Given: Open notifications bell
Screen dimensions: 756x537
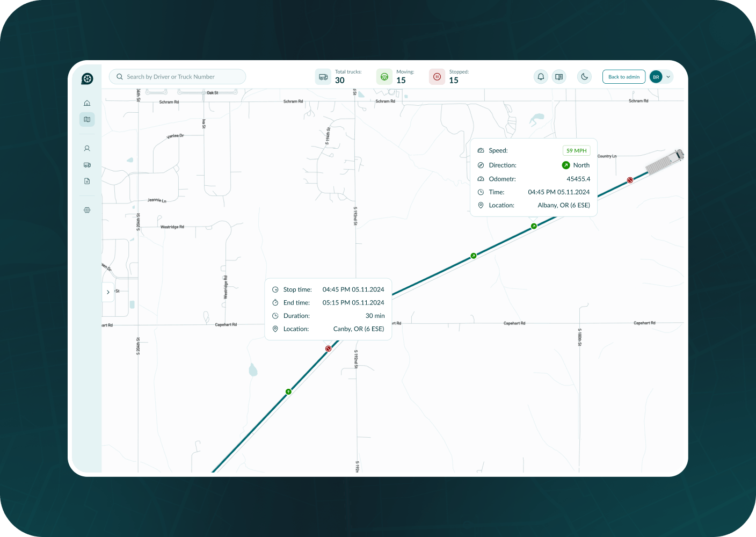Looking at the screenshot, I should click(x=541, y=77).
